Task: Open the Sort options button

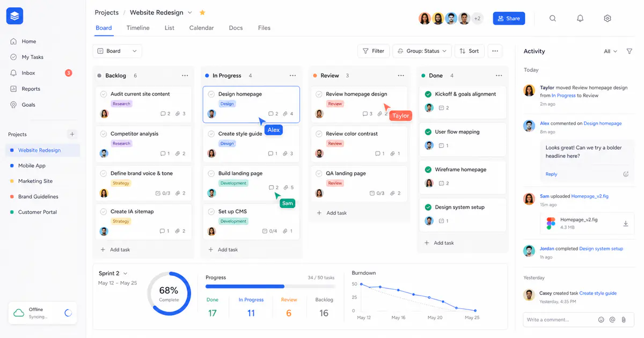Action: tap(470, 51)
